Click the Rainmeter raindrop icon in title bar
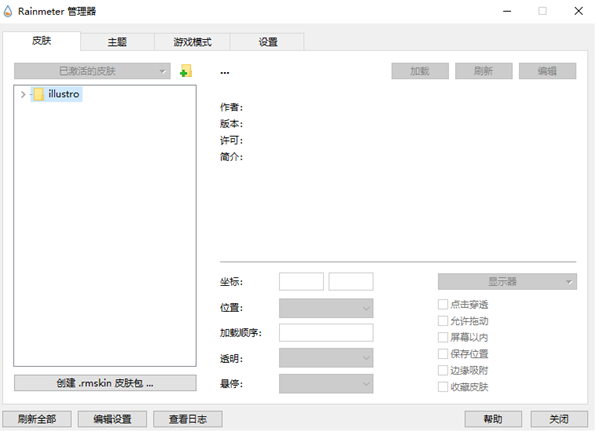The height and width of the screenshot is (431, 595). (x=8, y=11)
